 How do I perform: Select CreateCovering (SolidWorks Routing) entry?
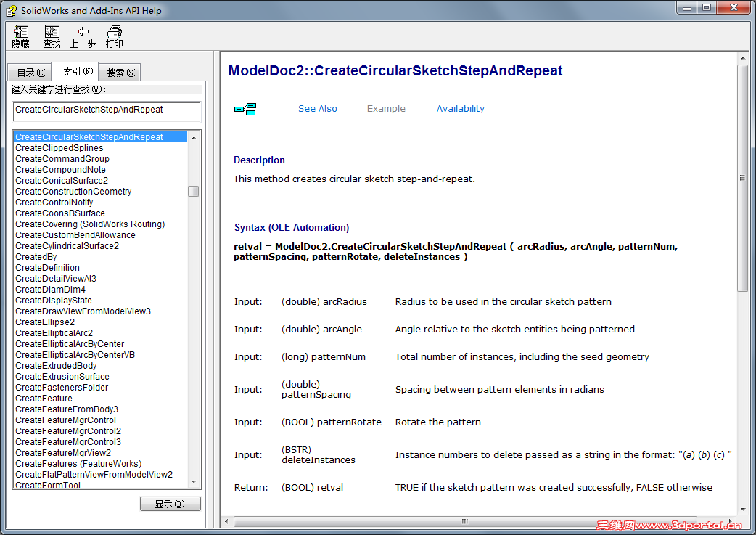click(90, 224)
